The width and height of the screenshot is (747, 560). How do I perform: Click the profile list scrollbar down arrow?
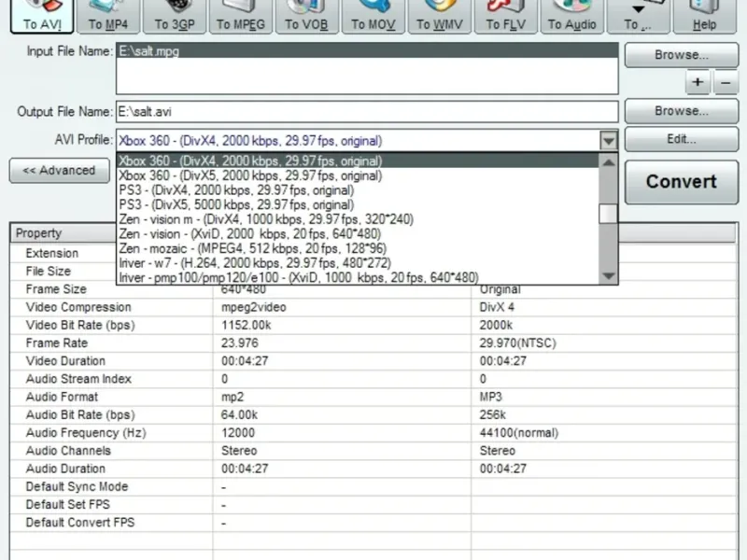609,276
